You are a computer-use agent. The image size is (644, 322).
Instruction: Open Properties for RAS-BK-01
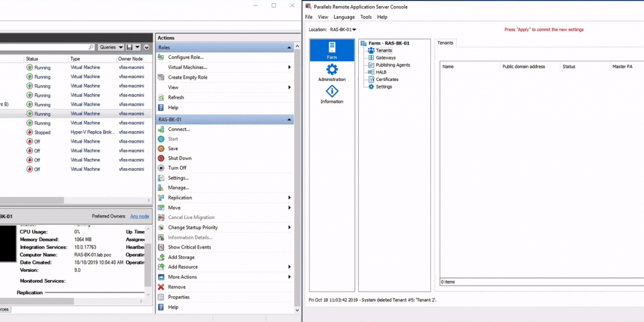click(x=179, y=297)
